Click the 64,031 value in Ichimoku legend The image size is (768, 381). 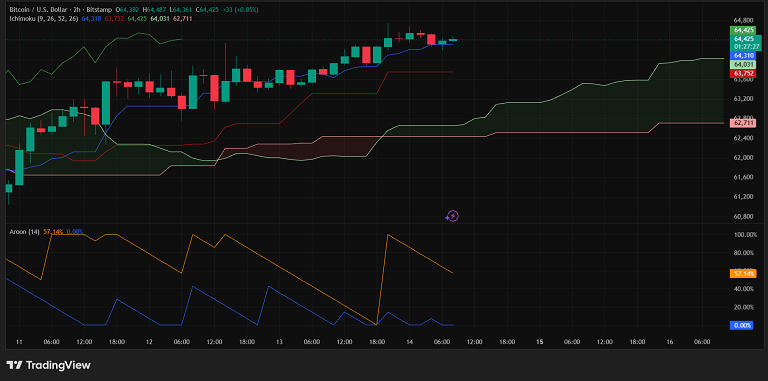(160, 19)
